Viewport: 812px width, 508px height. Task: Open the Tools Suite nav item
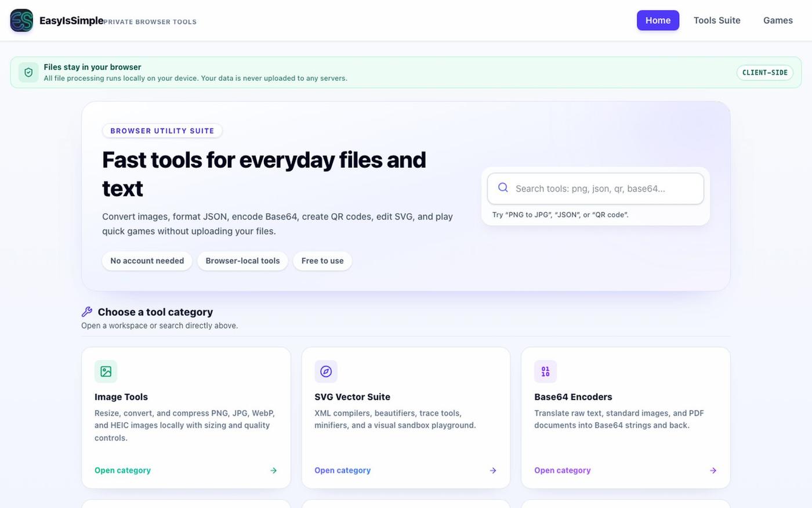pos(717,20)
